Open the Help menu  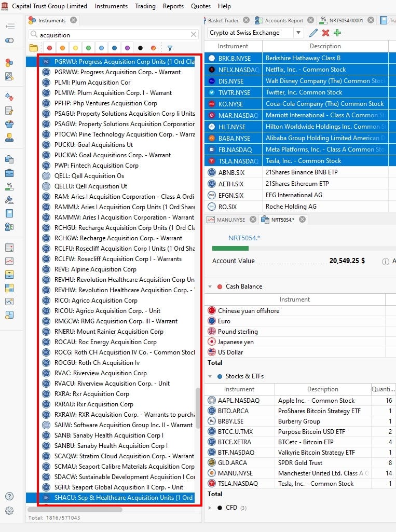tap(224, 6)
